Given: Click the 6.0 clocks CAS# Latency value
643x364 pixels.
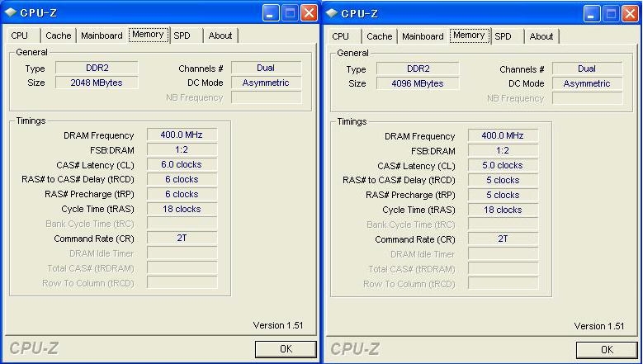Looking at the screenshot, I should (x=182, y=164).
